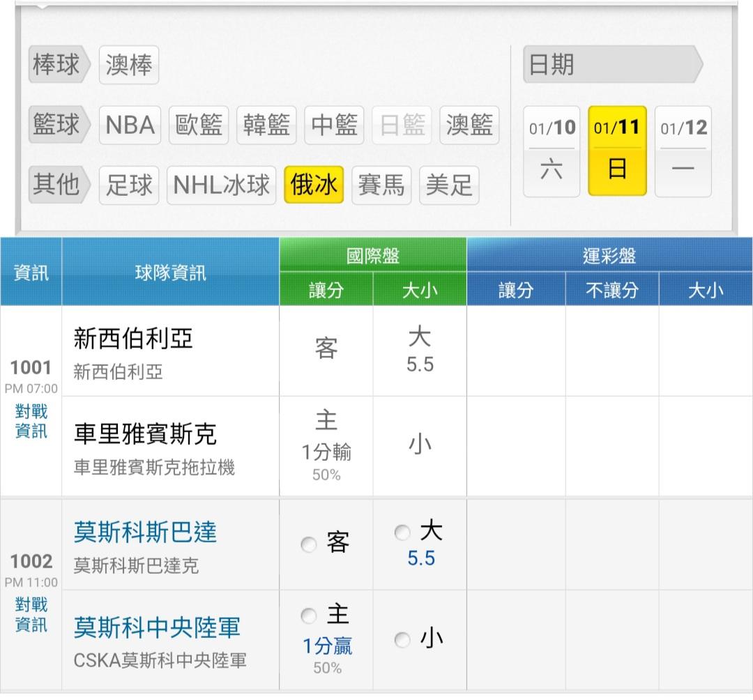Screen dimensions: 753x700
Task: Select the NHL冰球 category
Action: point(221,185)
